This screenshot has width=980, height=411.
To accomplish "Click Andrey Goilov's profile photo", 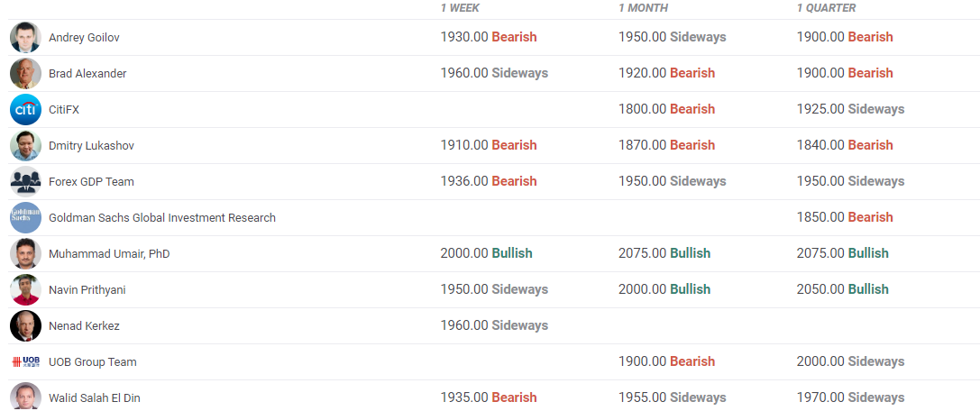I will [x=25, y=38].
